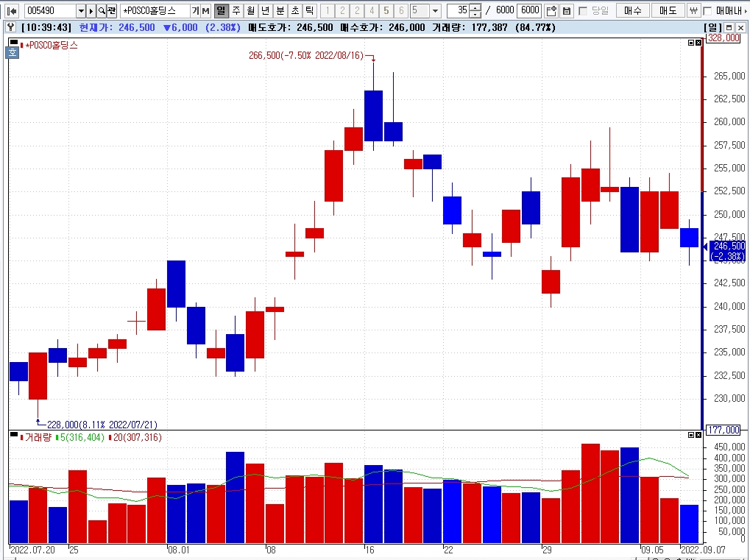This screenshot has height=560, width=750.
Task: Toggle the 호 quote button on chart
Action: (x=13, y=52)
